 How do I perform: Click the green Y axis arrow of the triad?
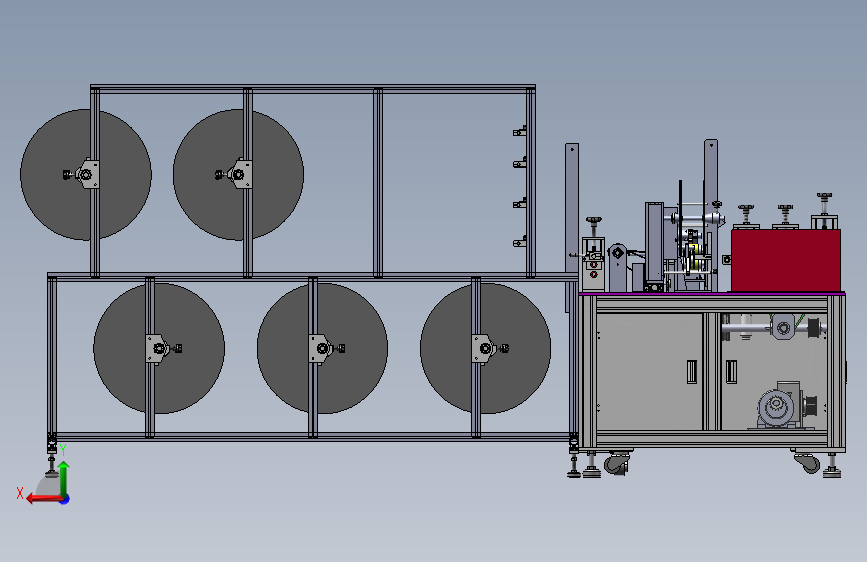point(64,478)
